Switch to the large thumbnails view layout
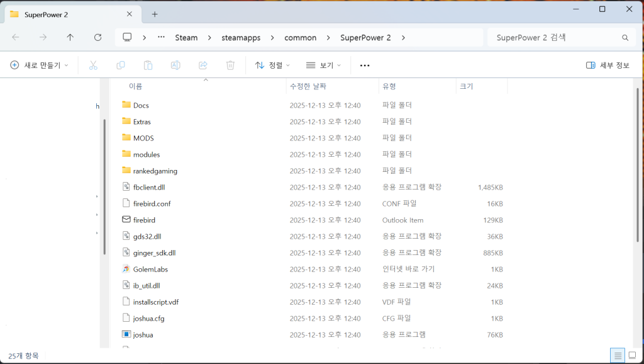 631,356
